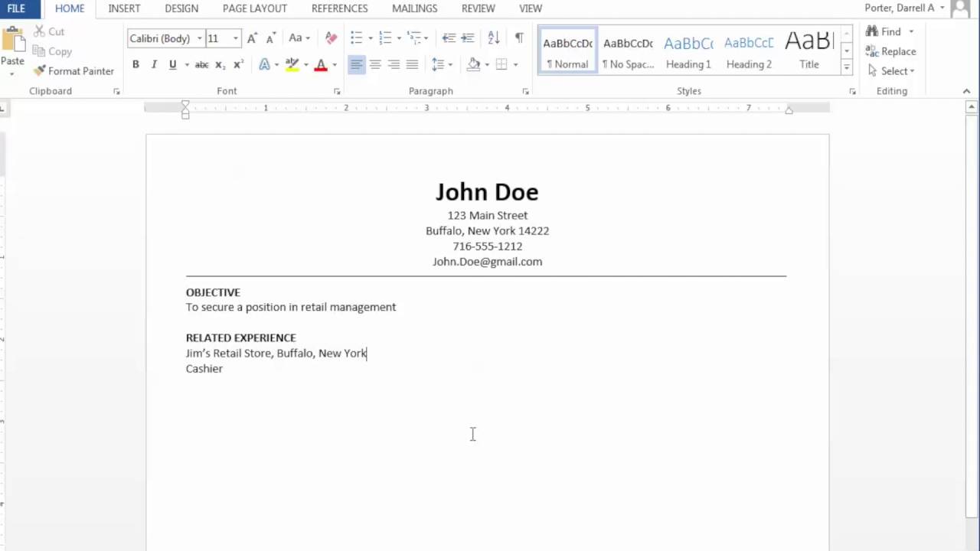980x551 pixels.
Task: Align paragraph text to the right
Action: pyautogui.click(x=394, y=65)
